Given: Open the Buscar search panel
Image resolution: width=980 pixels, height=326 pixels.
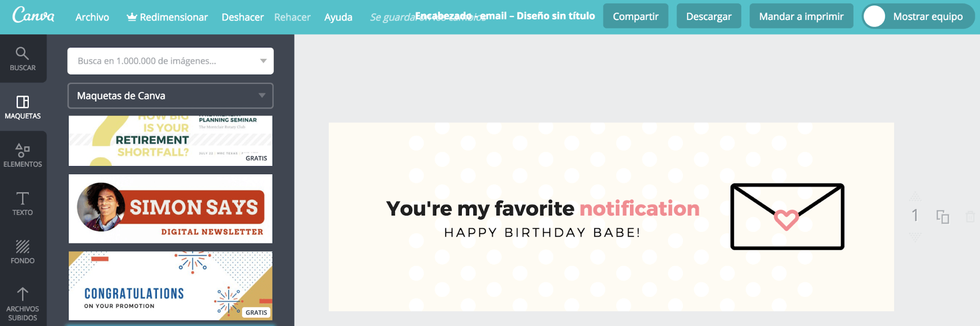Looking at the screenshot, I should click(x=23, y=59).
